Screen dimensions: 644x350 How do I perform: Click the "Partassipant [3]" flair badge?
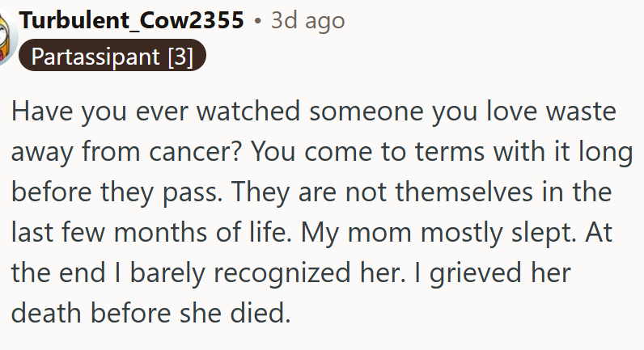112,57
